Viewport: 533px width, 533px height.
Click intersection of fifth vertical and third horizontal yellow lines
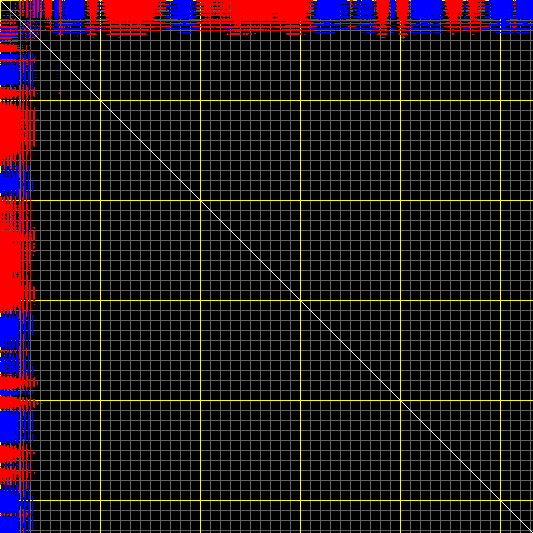coord(500,300)
